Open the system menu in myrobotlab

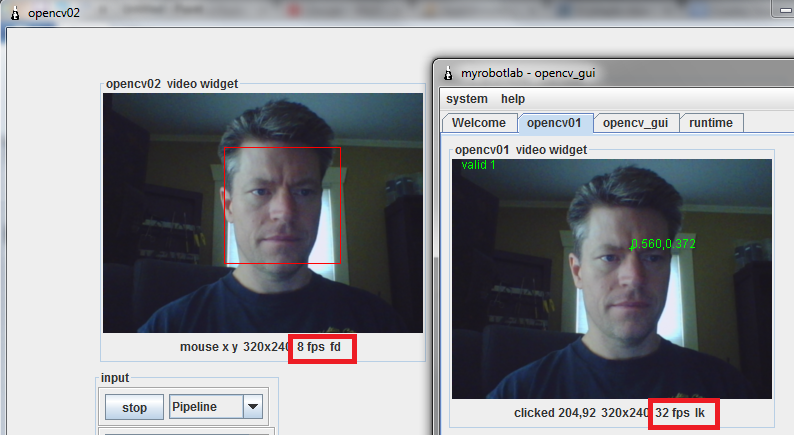click(466, 99)
